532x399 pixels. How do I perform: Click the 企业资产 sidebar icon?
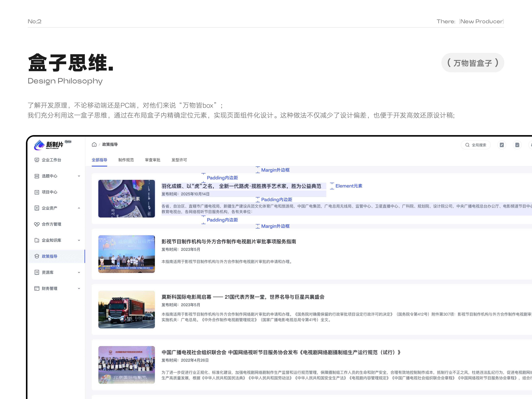pyautogui.click(x=37, y=208)
